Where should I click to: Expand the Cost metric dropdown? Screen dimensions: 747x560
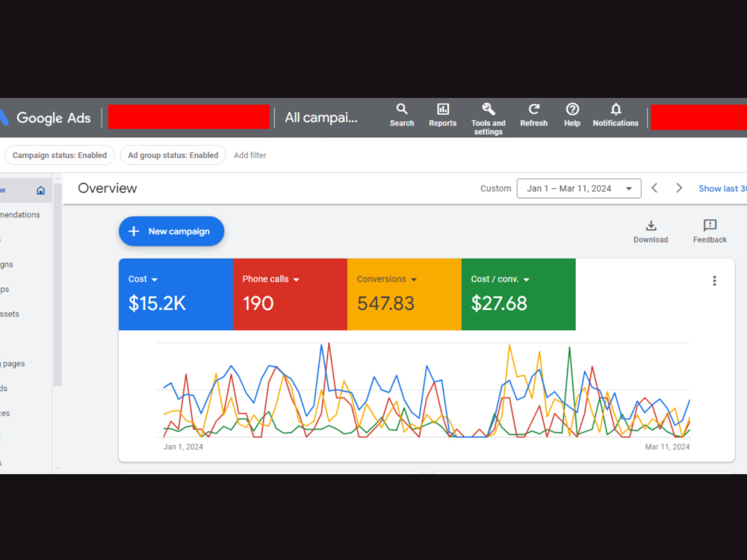click(155, 279)
